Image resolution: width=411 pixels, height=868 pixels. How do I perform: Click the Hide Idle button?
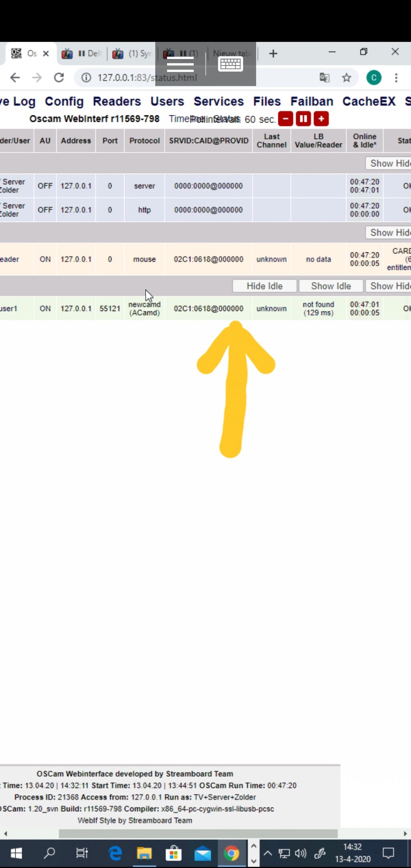coord(265,286)
